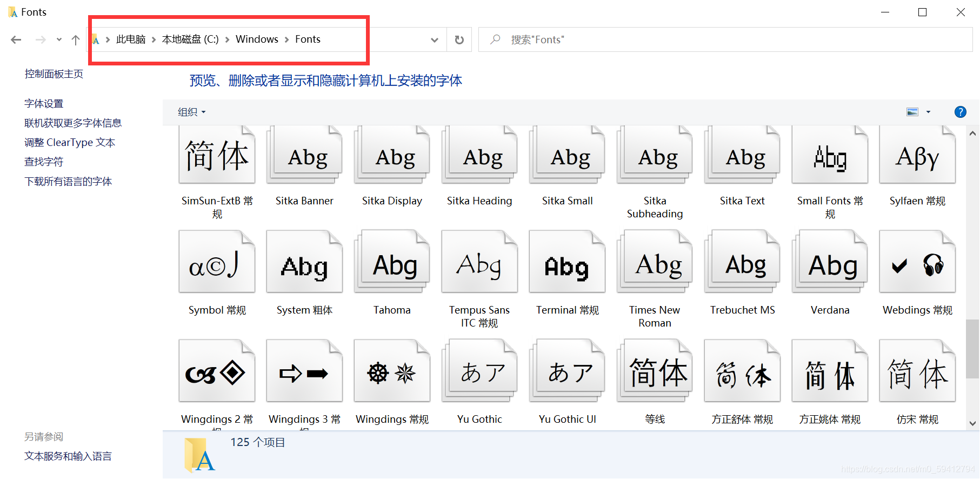Click the 搜索"Fonts" search field
This screenshot has width=980, height=479.
click(x=725, y=39)
